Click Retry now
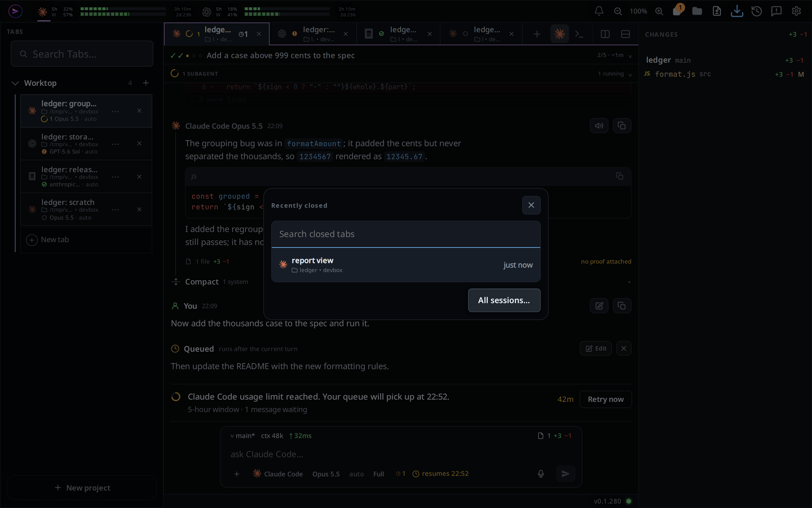812x508 pixels. coord(605,399)
